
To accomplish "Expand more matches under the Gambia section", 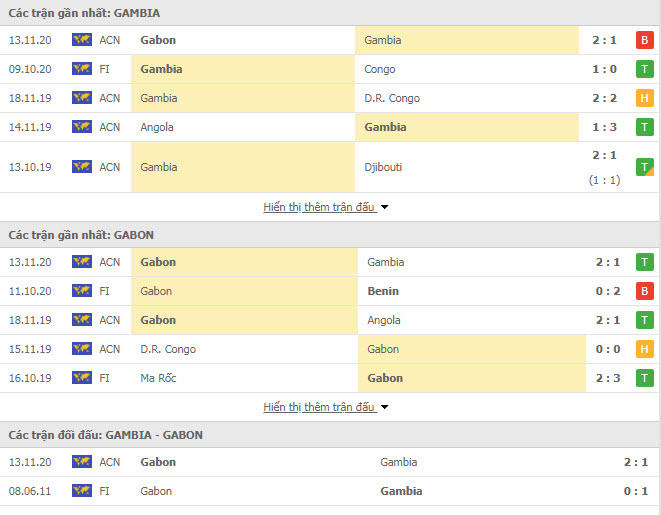I will (x=319, y=207).
